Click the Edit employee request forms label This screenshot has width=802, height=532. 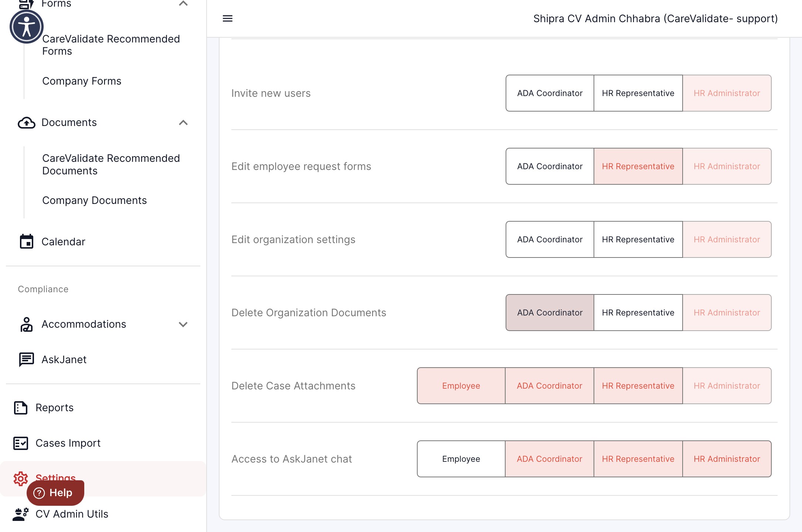pos(301,166)
